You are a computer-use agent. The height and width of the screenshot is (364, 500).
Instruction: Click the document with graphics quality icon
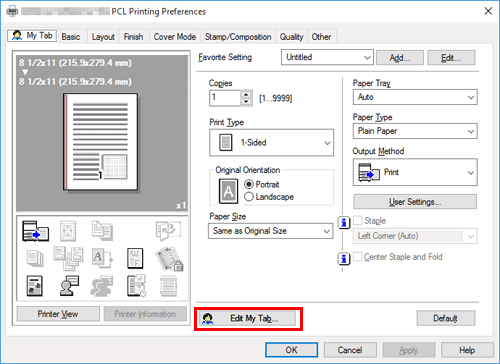(34, 286)
